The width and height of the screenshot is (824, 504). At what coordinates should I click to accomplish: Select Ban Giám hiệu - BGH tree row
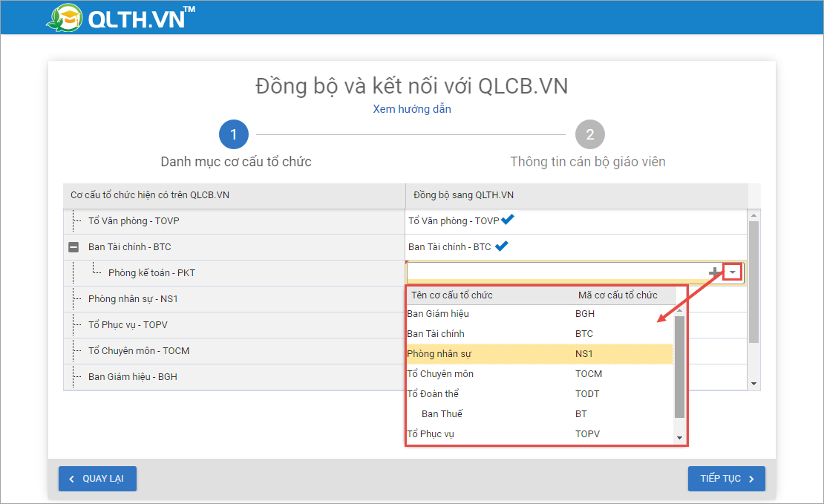(x=234, y=377)
